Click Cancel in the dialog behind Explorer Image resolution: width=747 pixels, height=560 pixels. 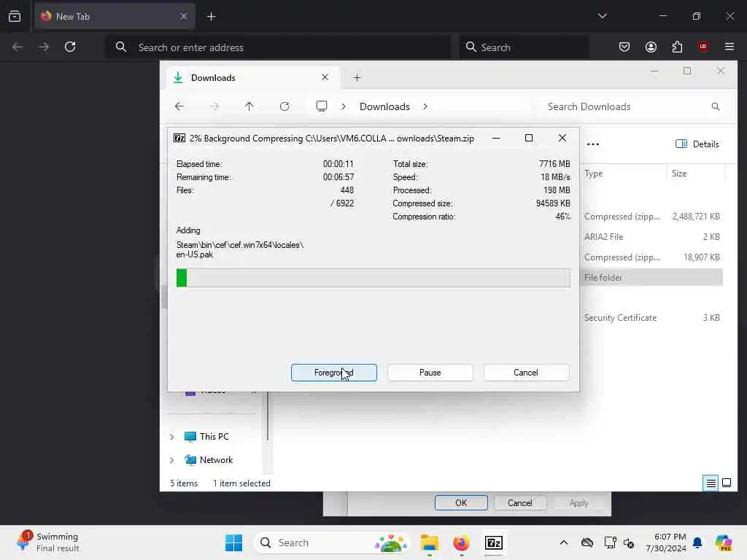click(519, 503)
